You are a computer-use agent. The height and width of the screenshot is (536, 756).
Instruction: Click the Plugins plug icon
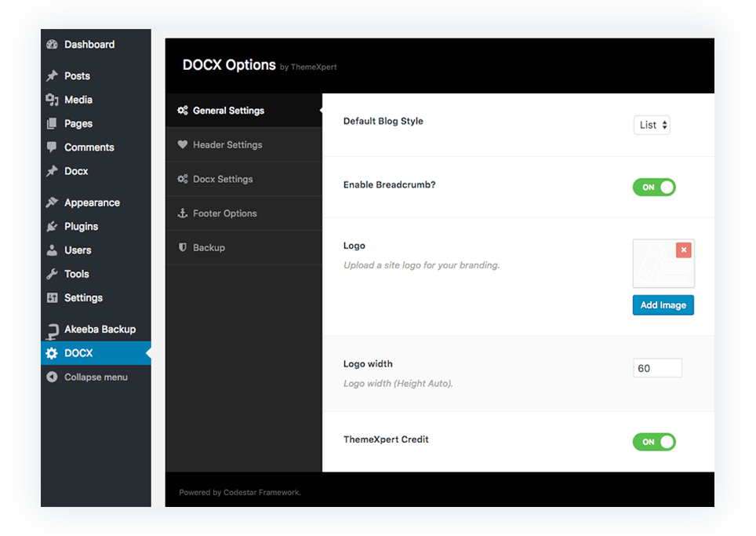coord(52,226)
